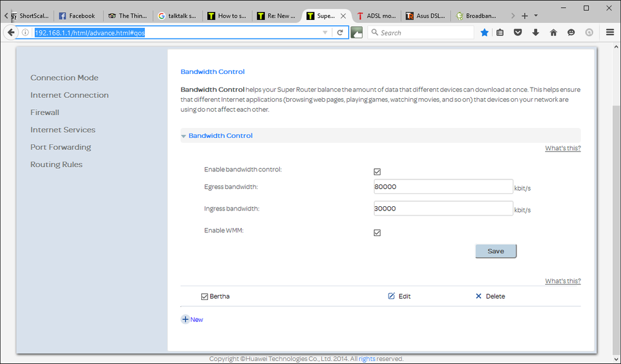Open Port Forwarding in the sidebar
This screenshot has height=364, width=621.
(61, 147)
